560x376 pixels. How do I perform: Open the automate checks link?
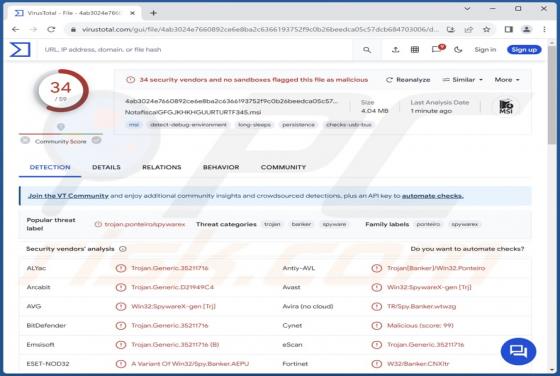(x=432, y=196)
